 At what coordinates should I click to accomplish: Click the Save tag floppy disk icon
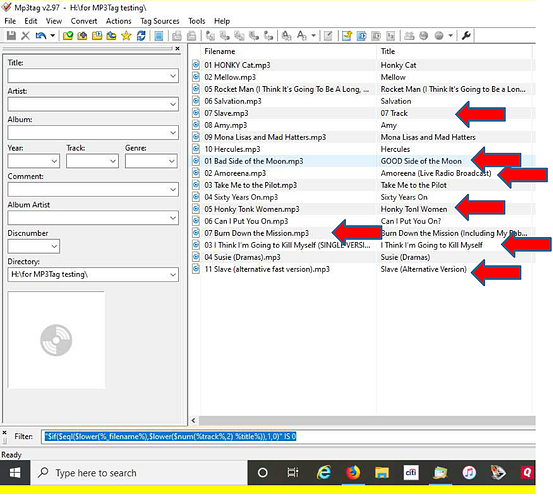click(x=11, y=36)
